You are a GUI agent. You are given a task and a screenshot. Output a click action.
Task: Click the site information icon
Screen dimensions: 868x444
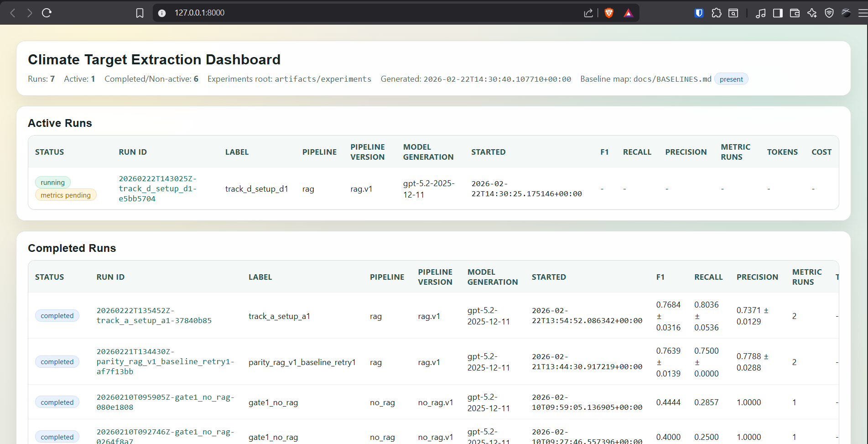pyautogui.click(x=162, y=13)
